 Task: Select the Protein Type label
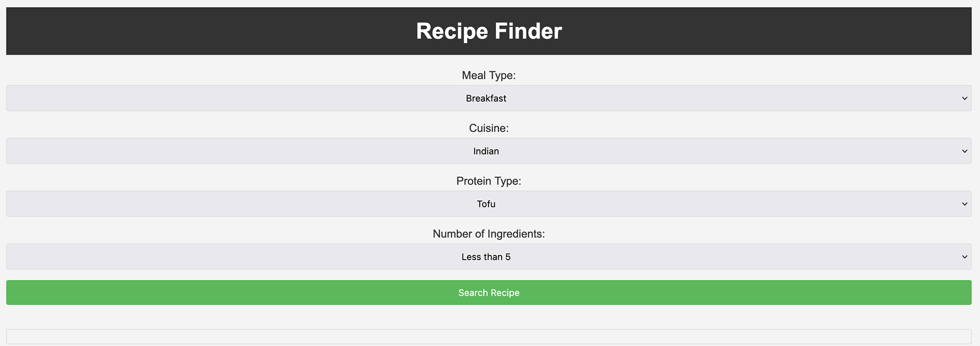point(488,181)
